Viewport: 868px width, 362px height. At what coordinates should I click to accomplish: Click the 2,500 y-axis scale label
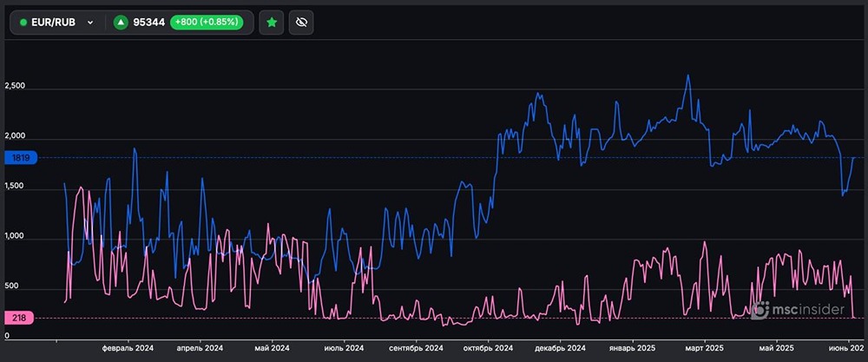click(x=16, y=87)
